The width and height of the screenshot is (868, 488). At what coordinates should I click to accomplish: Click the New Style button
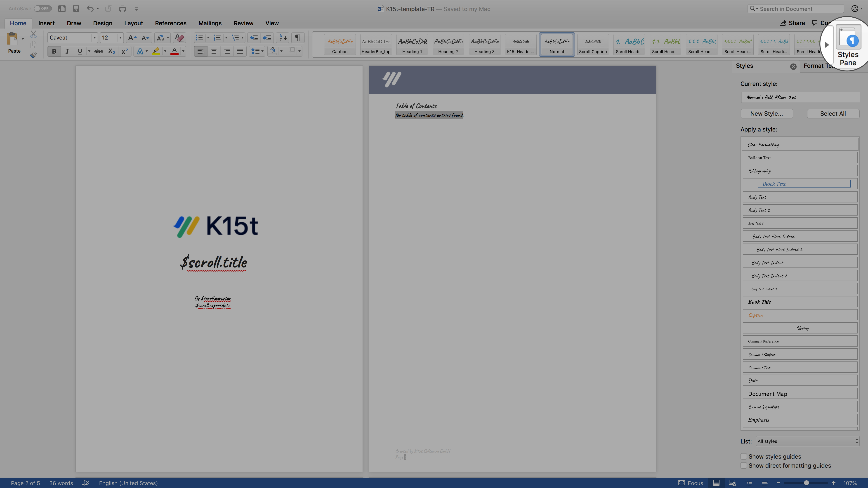[x=767, y=113]
